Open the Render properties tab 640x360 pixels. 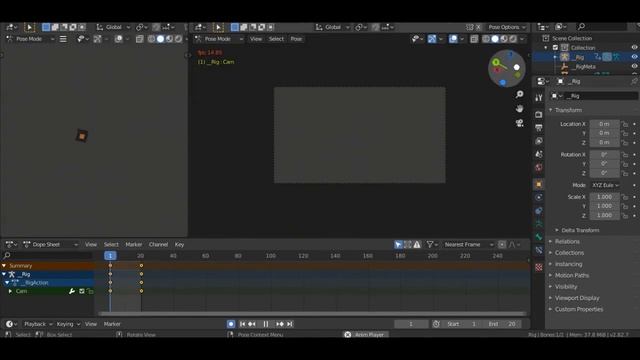pyautogui.click(x=539, y=115)
